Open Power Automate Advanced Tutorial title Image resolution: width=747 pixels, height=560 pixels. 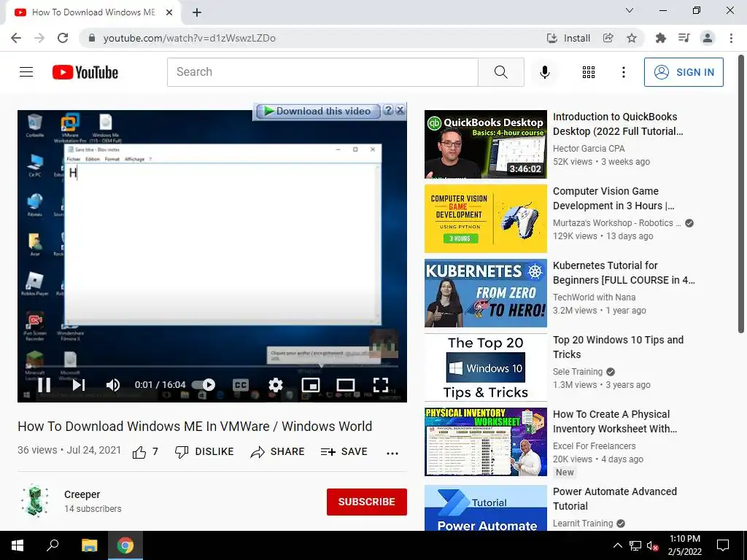coord(614,499)
